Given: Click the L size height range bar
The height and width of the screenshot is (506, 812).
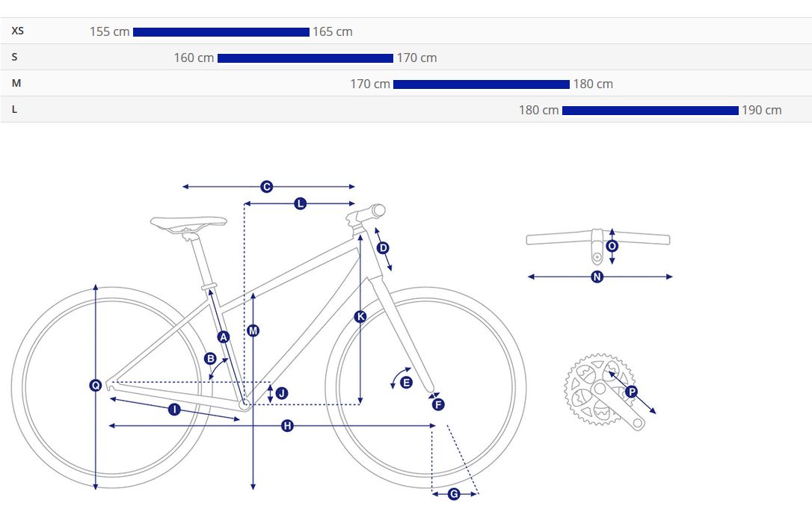Looking at the screenshot, I should [650, 111].
